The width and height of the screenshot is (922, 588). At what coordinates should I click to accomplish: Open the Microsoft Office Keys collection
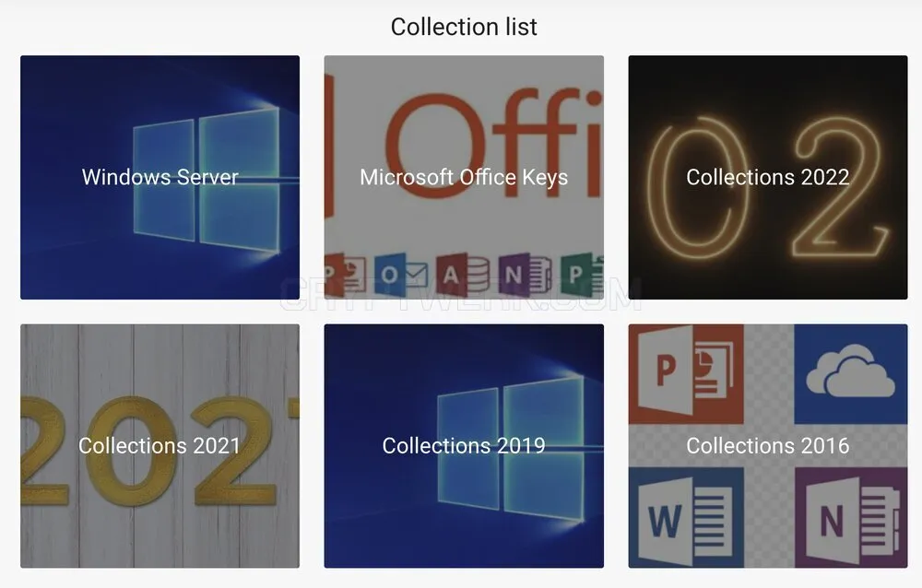click(464, 178)
